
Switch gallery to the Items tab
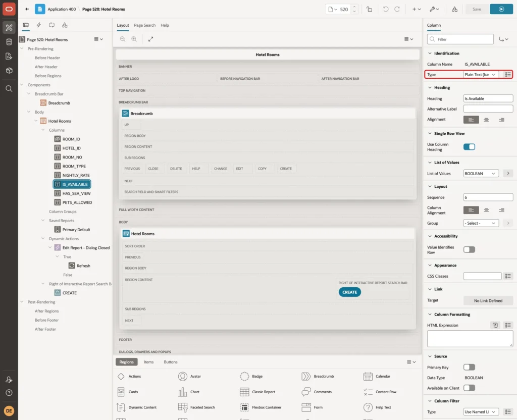coord(149,362)
